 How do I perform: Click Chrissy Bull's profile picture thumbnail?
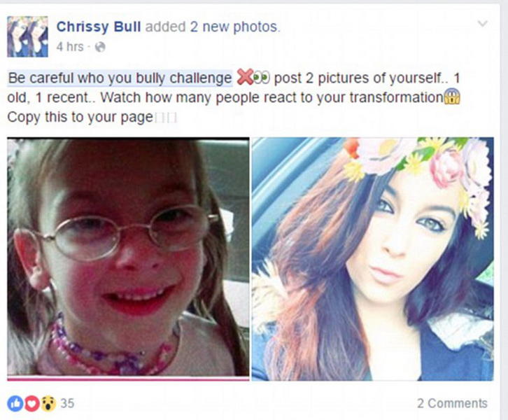(x=27, y=36)
